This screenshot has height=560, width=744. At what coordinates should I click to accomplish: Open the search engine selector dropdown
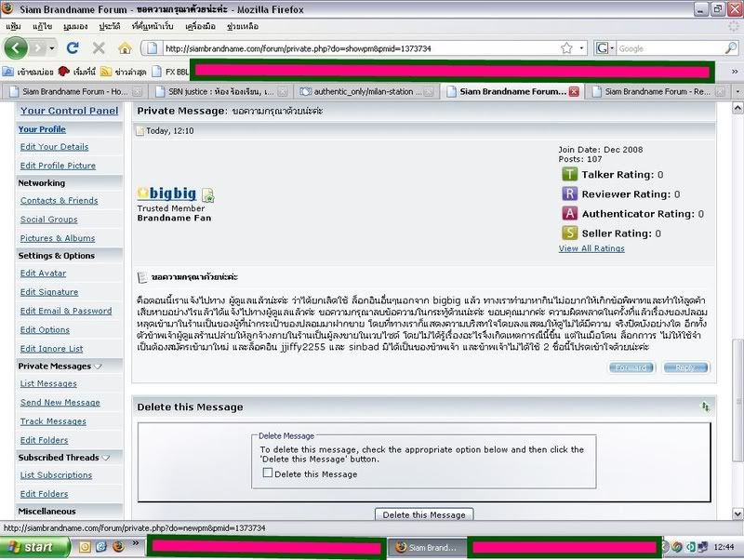tap(605, 47)
